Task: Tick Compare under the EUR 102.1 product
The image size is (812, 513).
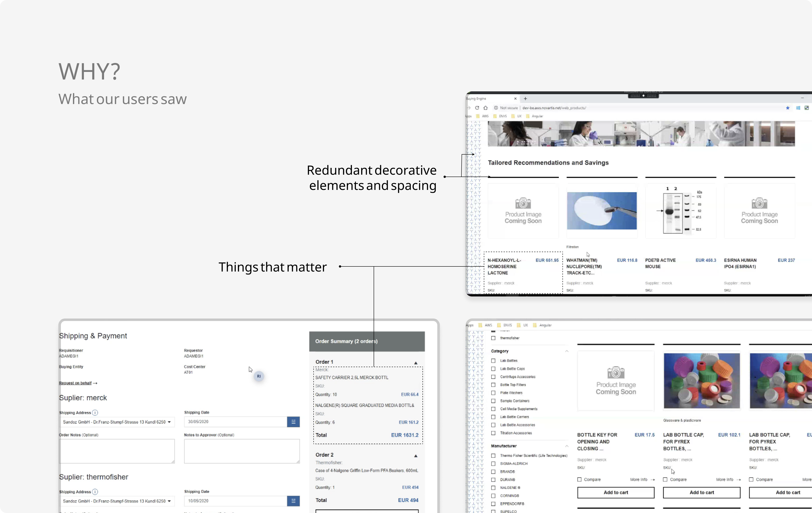Action: (665, 480)
